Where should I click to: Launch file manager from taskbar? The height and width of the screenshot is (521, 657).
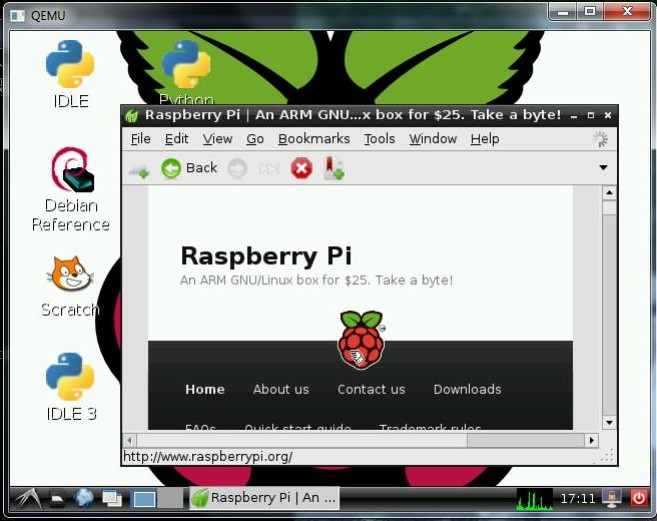(x=57, y=498)
